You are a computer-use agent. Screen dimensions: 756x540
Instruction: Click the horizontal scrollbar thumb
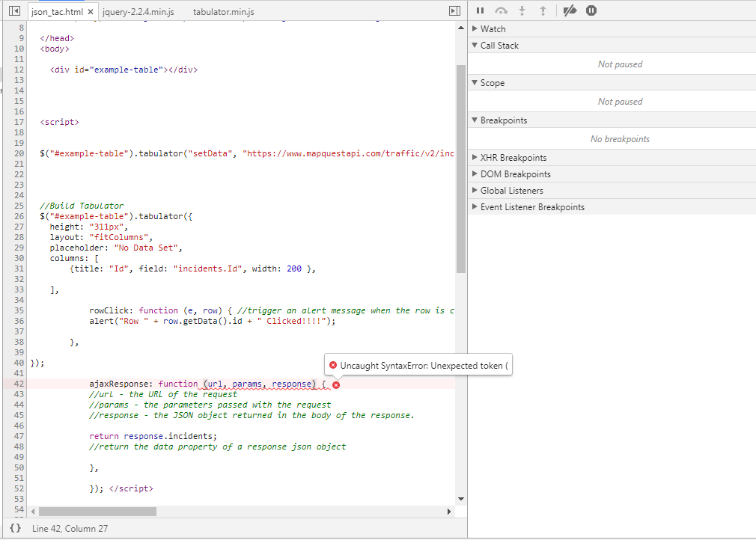tap(97, 511)
